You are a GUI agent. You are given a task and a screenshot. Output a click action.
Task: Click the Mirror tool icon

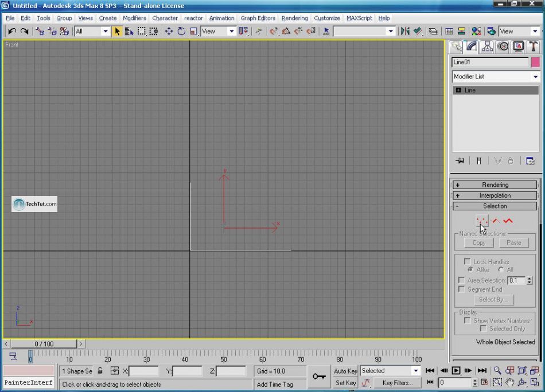(405, 32)
